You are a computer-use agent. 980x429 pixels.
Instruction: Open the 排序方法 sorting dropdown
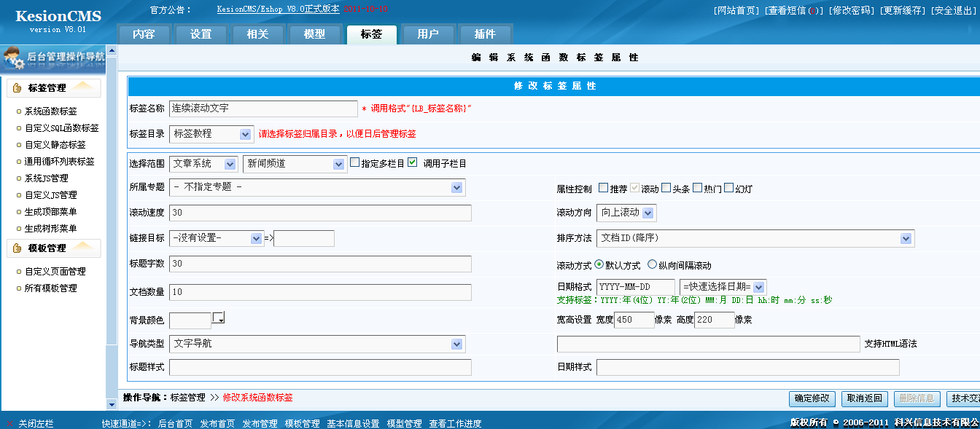(x=756, y=238)
